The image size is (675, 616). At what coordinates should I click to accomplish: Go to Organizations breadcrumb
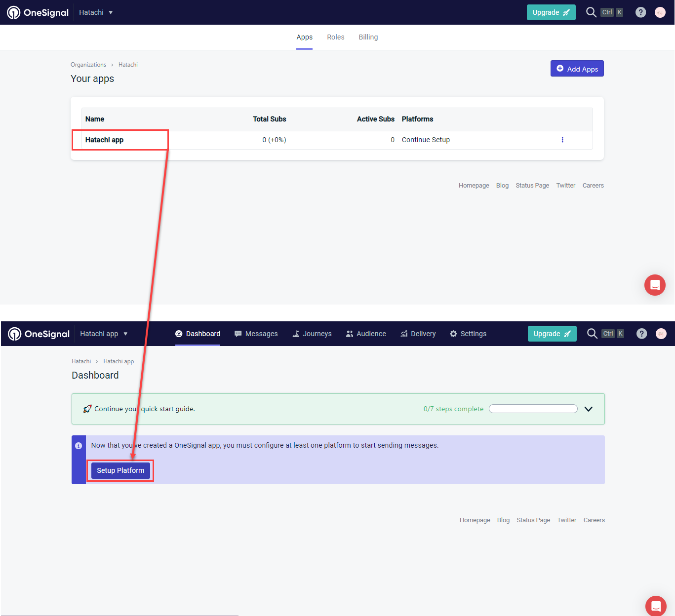(x=88, y=65)
